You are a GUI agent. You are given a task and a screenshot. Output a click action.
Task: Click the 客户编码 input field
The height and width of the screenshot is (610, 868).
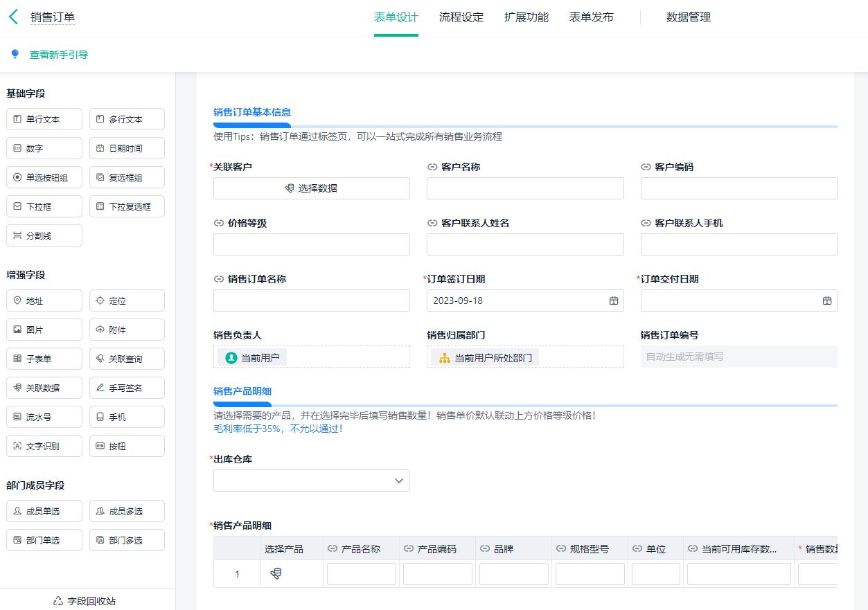point(739,188)
